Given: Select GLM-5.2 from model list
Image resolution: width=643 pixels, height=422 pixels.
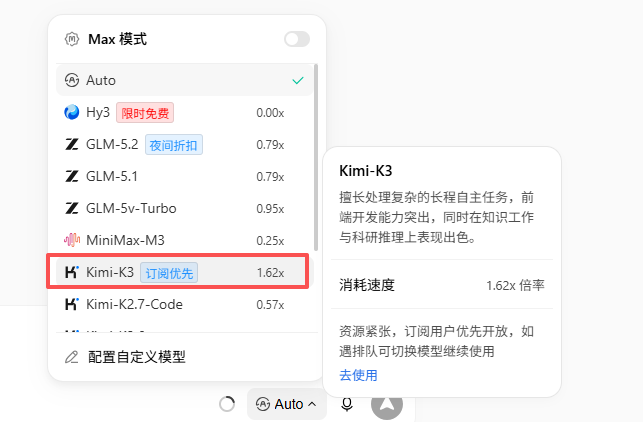Looking at the screenshot, I should pos(185,144).
